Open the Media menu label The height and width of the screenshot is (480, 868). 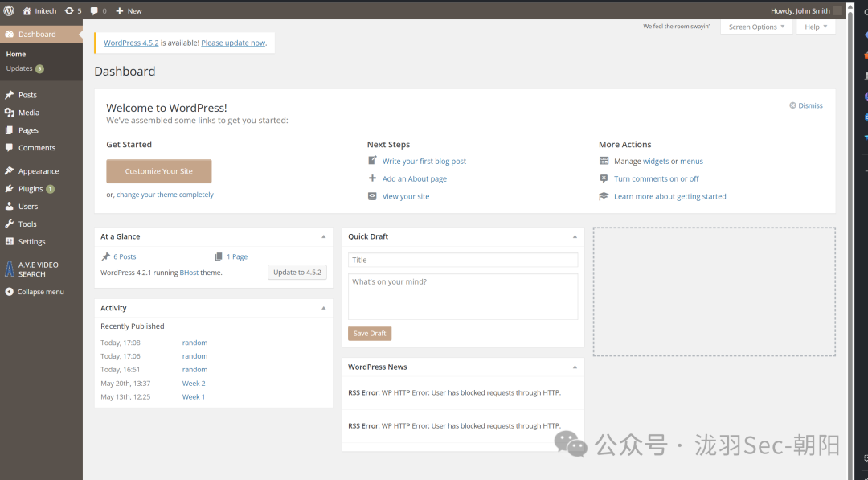pyautogui.click(x=29, y=113)
